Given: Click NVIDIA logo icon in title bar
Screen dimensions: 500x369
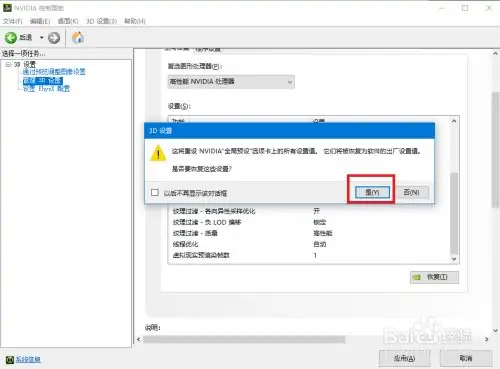Looking at the screenshot, I should coord(7,8).
